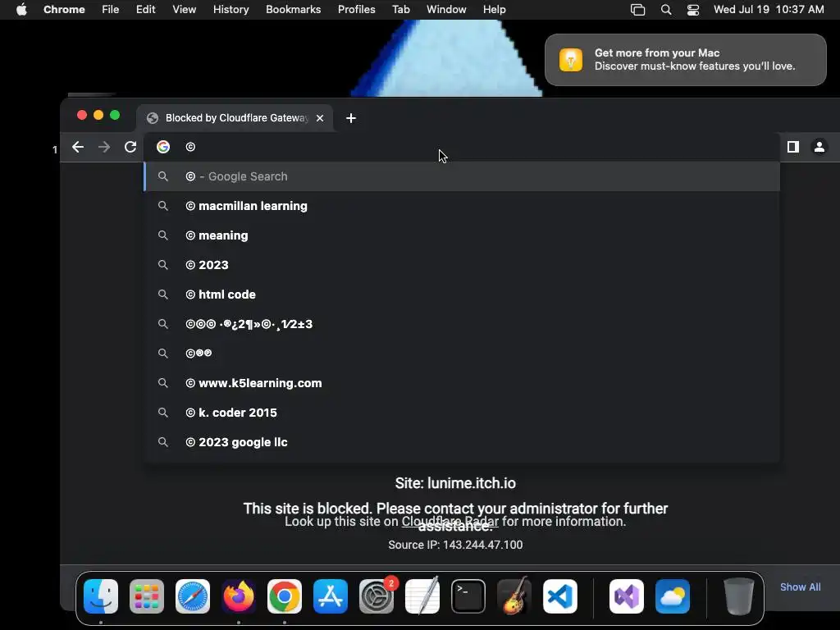The height and width of the screenshot is (630, 840).
Task: Click the light bulb Tips notification icon
Action: click(x=571, y=59)
